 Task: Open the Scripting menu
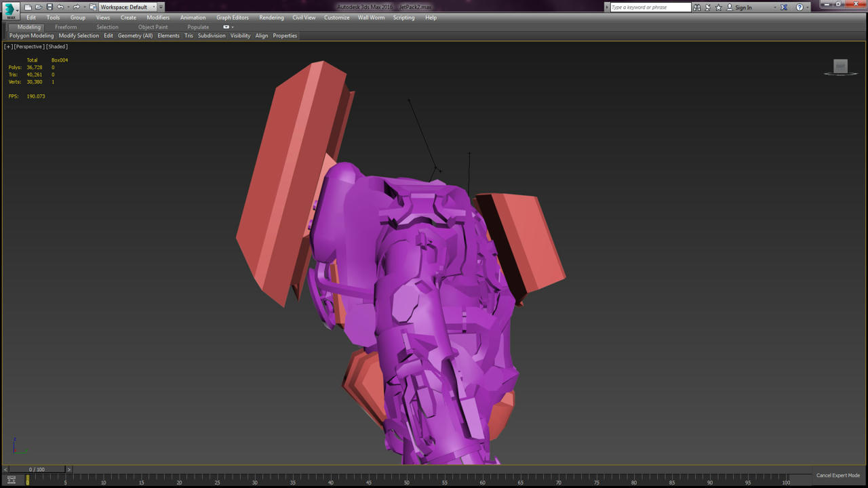click(403, 18)
